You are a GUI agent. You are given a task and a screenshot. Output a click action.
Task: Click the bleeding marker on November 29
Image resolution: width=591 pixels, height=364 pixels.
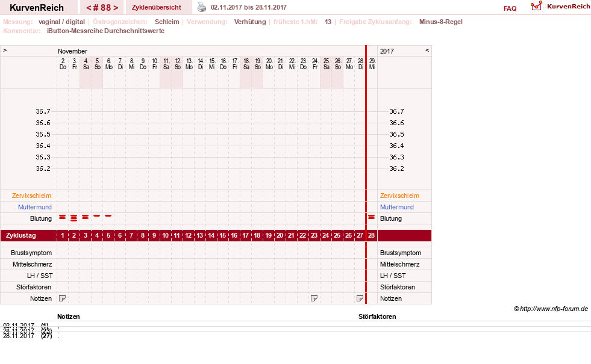point(372,217)
